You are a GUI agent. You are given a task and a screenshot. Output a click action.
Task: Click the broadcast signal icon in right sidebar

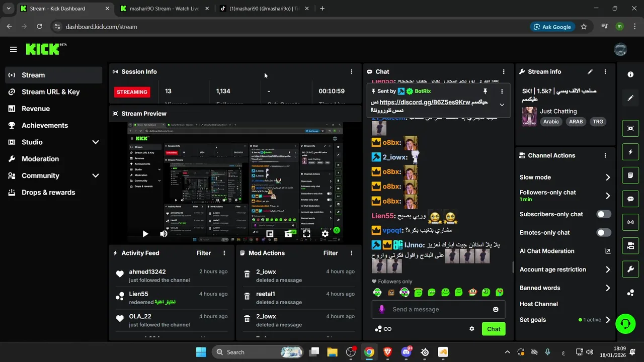630,222
